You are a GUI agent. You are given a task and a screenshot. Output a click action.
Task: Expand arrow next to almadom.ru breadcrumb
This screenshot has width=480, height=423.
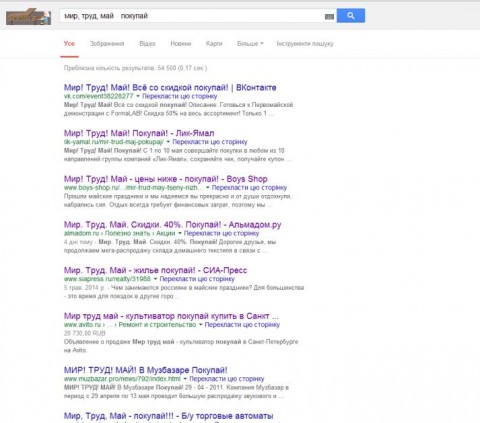[180, 233]
